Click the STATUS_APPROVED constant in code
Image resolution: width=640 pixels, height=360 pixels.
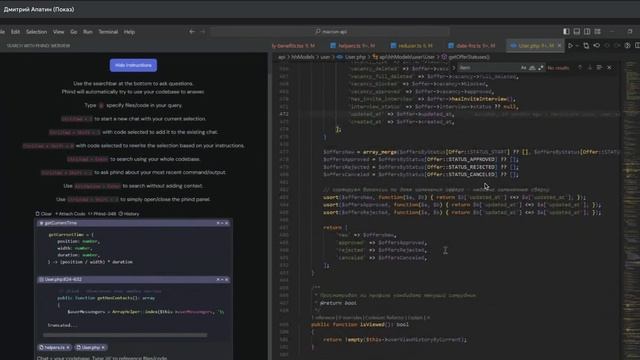coord(471,160)
